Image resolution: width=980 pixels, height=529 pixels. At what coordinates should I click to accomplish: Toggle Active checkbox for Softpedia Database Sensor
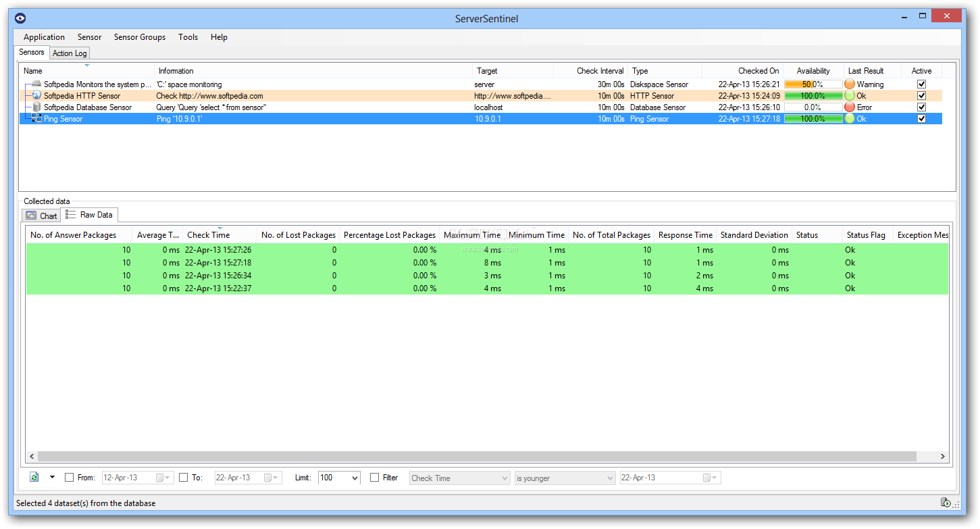pyautogui.click(x=921, y=107)
